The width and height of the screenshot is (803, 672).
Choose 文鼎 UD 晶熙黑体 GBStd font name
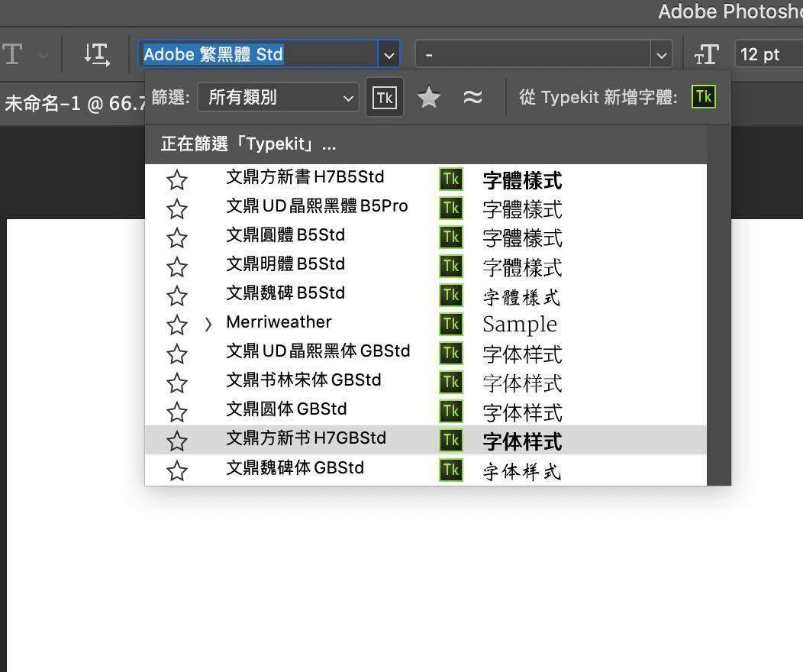(x=318, y=351)
